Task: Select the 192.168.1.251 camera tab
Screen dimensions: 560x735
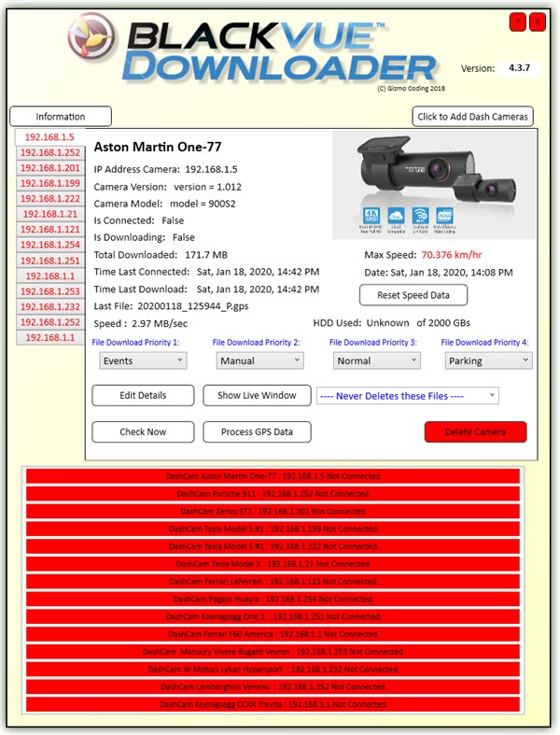Action: [x=50, y=261]
